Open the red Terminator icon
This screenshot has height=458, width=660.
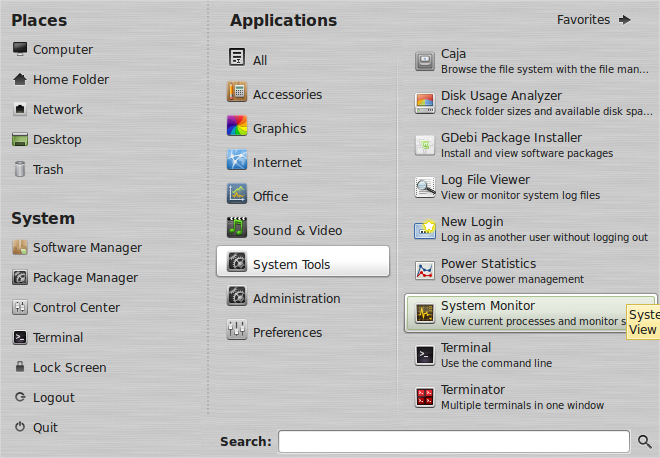tap(425, 397)
